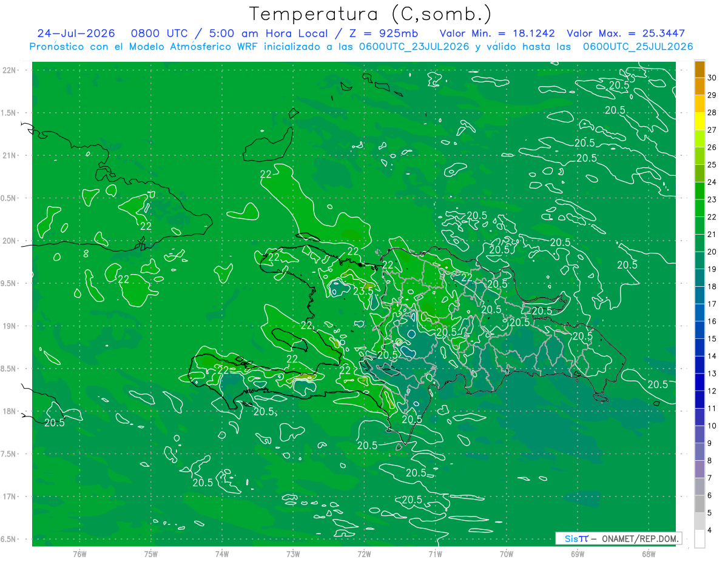Pick the yellow swatch between 27 and 28
Viewport: 728px width, 562px height.
[699, 121]
